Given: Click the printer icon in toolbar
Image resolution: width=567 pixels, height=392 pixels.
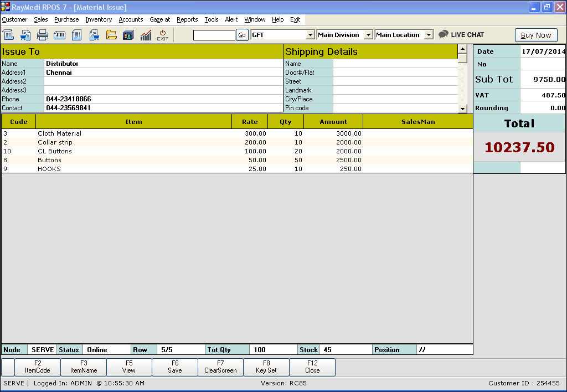Looking at the screenshot, I should point(43,35).
